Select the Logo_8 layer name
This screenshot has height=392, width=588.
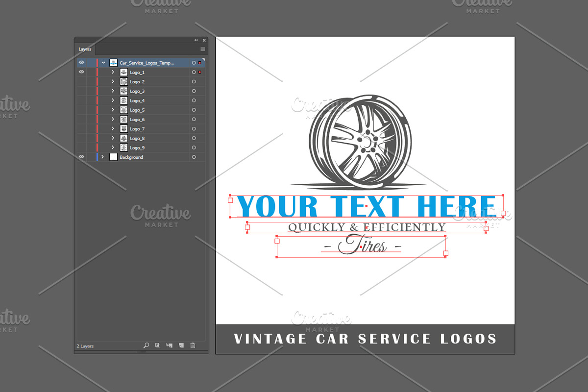pyautogui.click(x=137, y=138)
